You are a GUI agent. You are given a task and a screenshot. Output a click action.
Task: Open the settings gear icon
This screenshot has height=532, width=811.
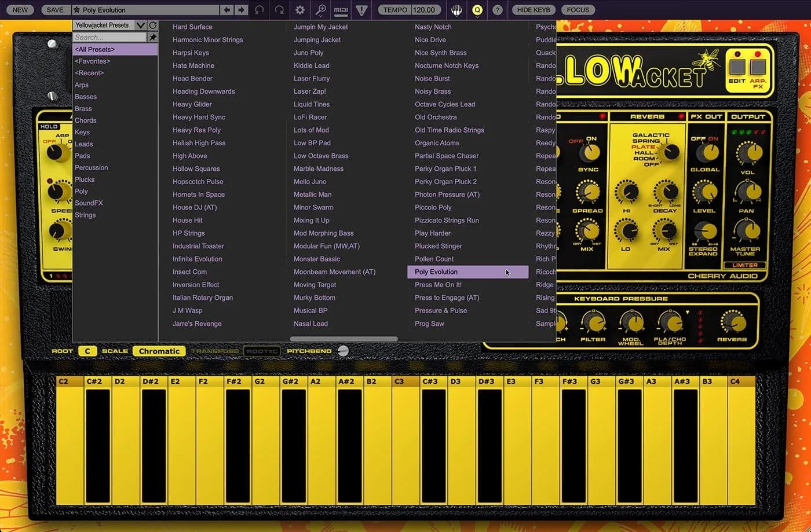[x=299, y=10]
